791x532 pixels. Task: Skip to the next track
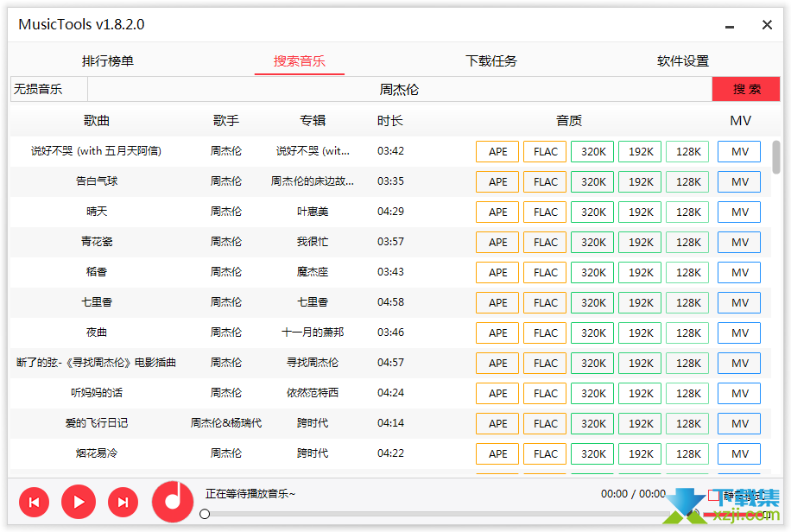click(123, 503)
